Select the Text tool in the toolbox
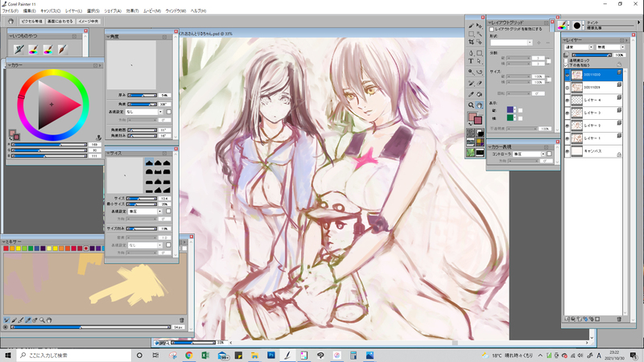Screen dimensions: 644x362 pos(471,61)
